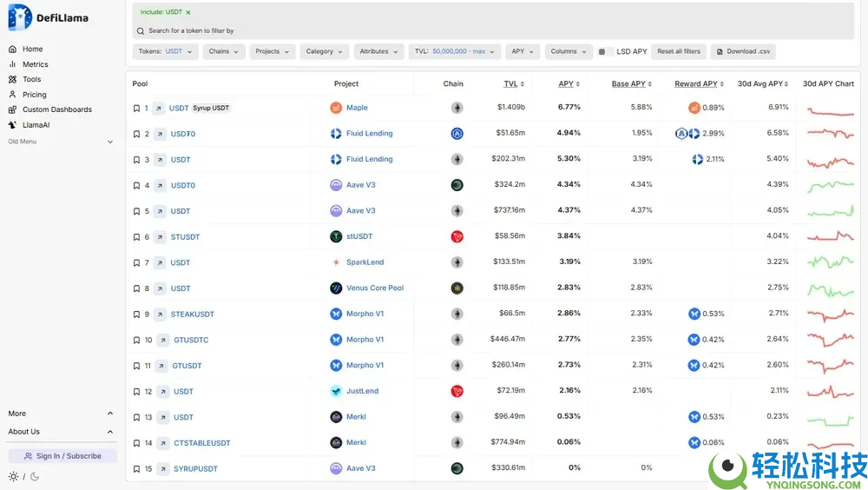Viewport: 868px width, 490px height.
Task: Open external link arrow for row 13 Merkl
Action: (163, 417)
